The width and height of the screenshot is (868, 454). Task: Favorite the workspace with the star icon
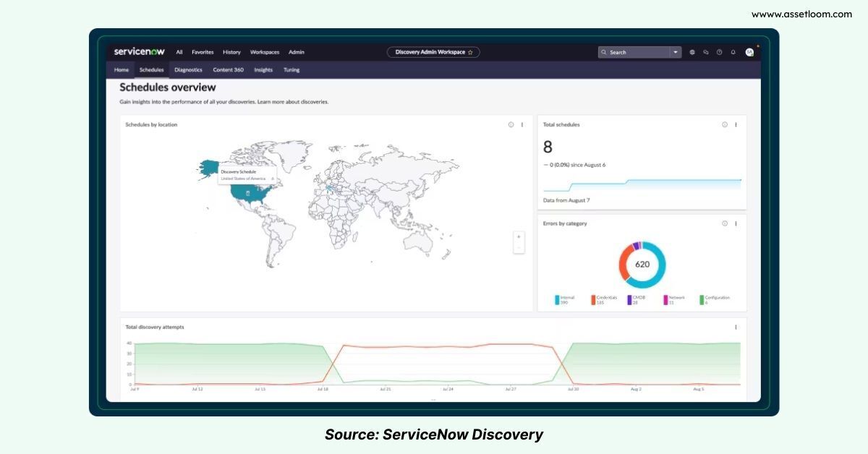coord(470,52)
